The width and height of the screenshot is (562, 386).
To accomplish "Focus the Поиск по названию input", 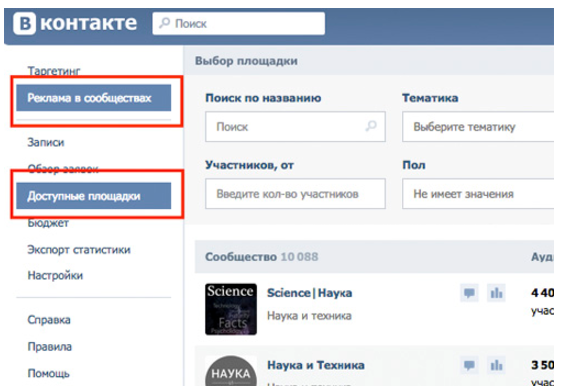I will (x=295, y=127).
